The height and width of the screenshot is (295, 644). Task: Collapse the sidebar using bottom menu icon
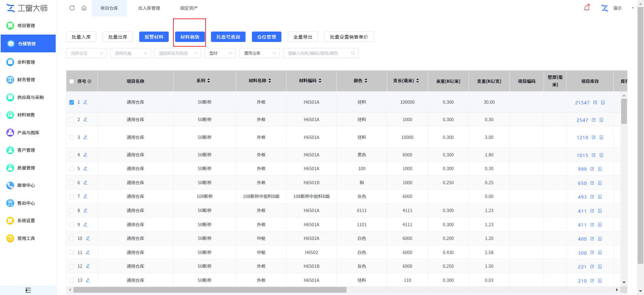click(x=28, y=290)
